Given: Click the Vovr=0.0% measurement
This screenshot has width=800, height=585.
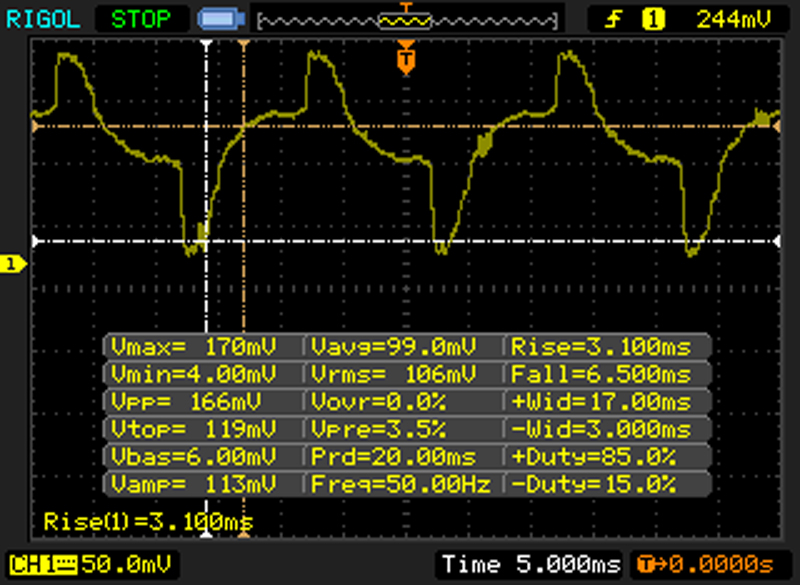Looking at the screenshot, I should (x=378, y=402).
